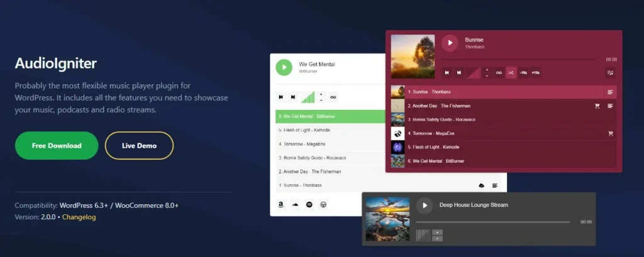Screen dimensions: 644x257
Task: Volume plus button in maroon player
Action: (x=487, y=70)
